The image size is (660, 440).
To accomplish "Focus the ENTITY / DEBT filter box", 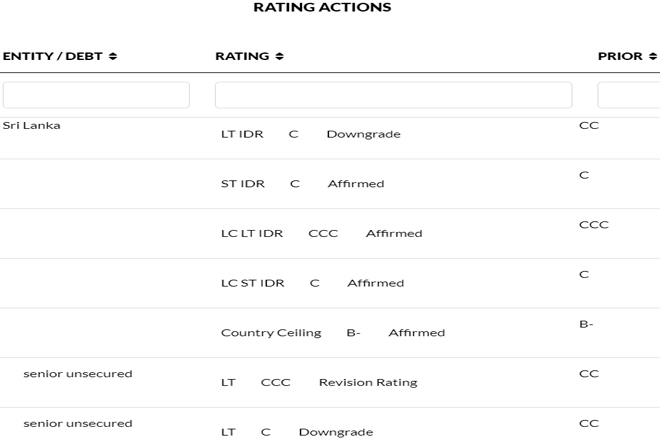I will 96,95.
